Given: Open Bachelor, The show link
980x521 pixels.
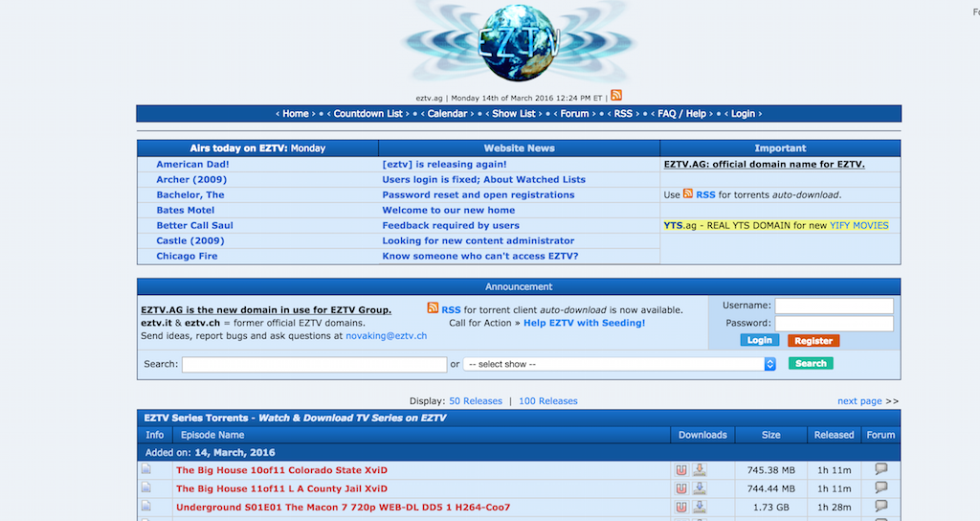Looking at the screenshot, I should coord(190,194).
